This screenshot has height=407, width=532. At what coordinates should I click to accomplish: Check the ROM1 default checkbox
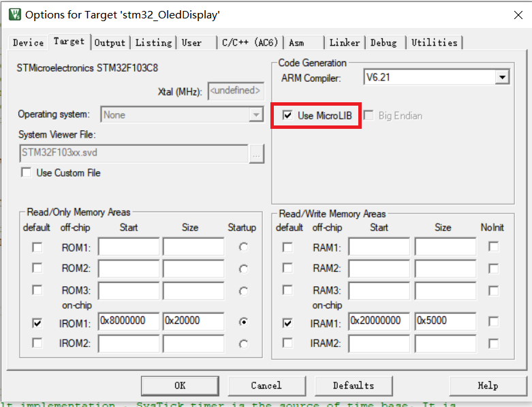[x=37, y=247]
